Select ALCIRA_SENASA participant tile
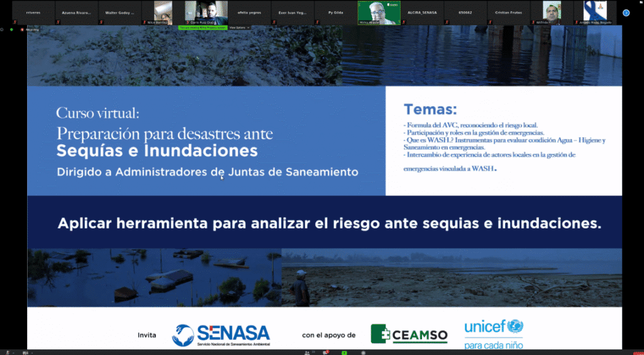Viewport: 644px width, 355px height. pyautogui.click(x=421, y=13)
